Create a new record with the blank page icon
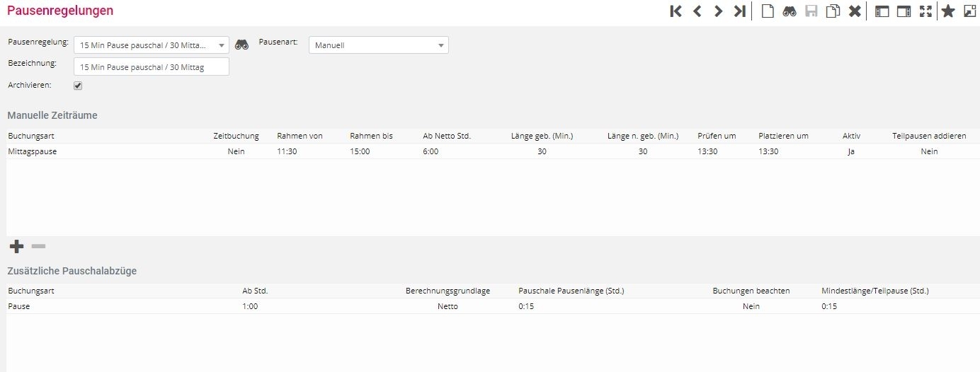Image resolution: width=980 pixels, height=372 pixels. click(767, 11)
